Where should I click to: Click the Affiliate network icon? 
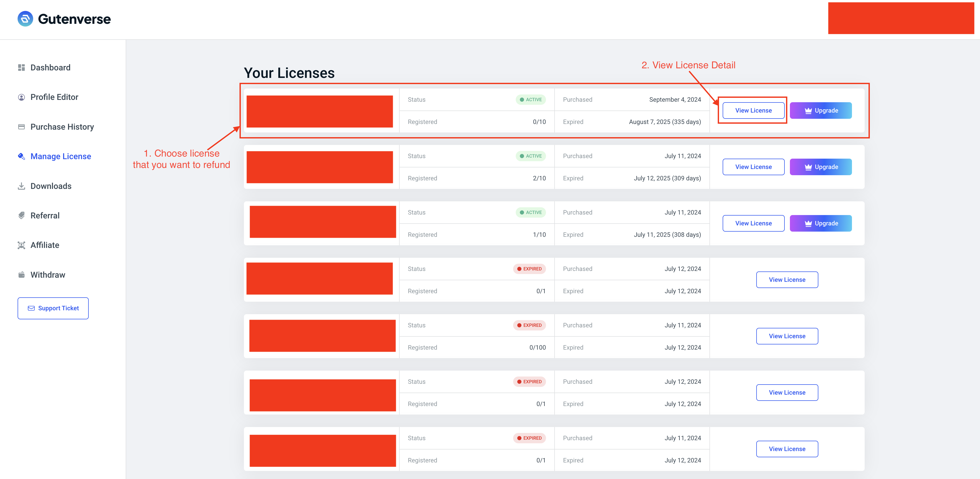[x=21, y=245]
